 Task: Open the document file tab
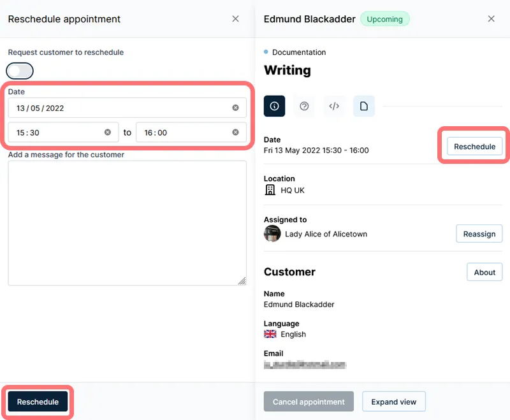364,106
